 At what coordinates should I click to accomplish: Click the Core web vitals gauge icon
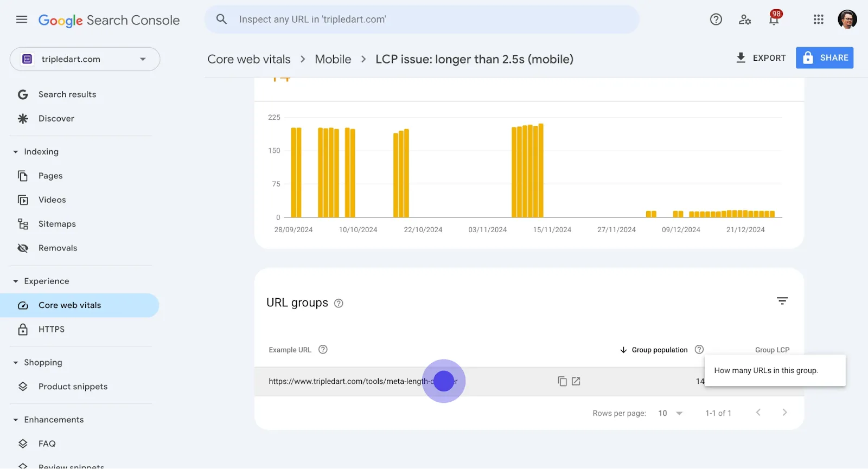click(23, 306)
